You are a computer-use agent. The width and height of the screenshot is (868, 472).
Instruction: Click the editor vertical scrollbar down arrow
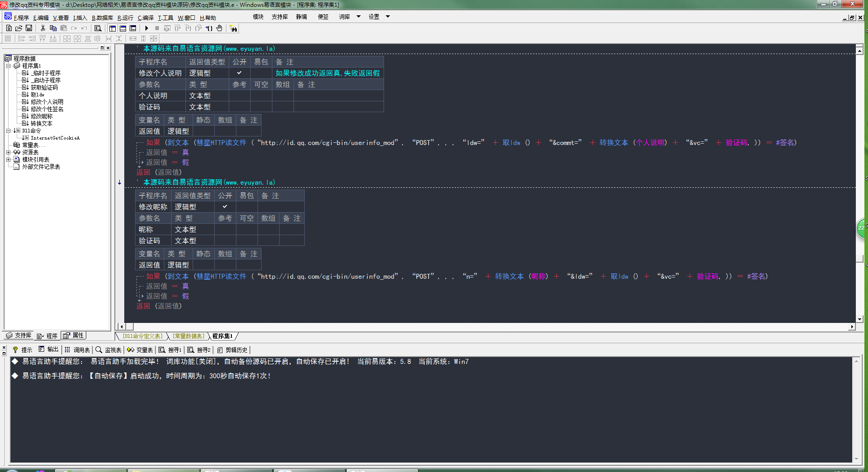click(859, 319)
